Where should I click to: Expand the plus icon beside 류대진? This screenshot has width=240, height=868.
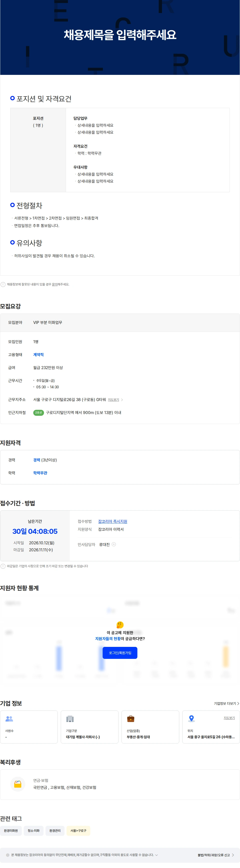point(114,544)
